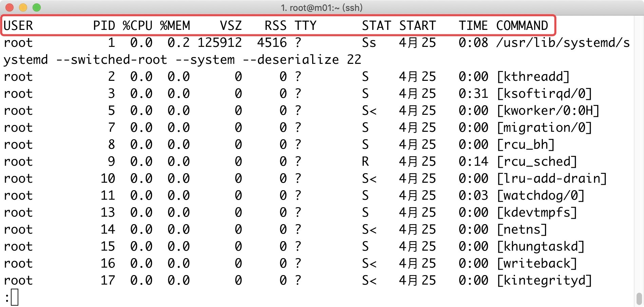Click the terminal scrollbar thumb at right
This screenshot has height=307, width=644.
pyautogui.click(x=639, y=299)
